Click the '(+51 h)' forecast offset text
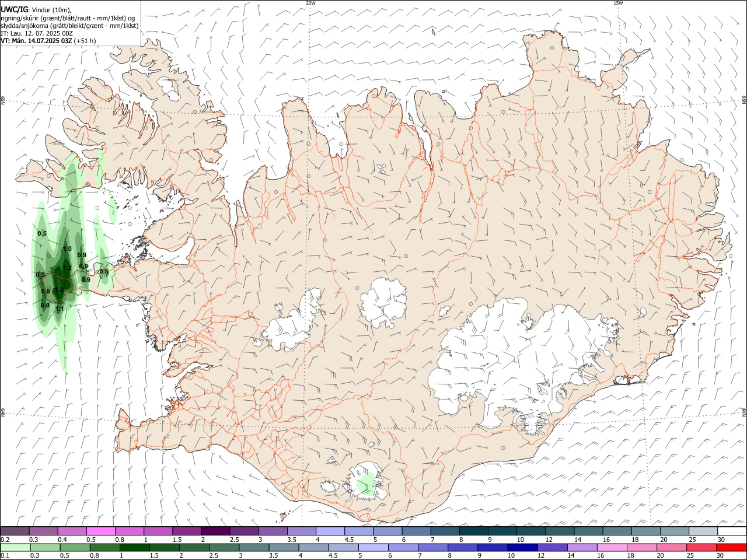 click(85, 41)
